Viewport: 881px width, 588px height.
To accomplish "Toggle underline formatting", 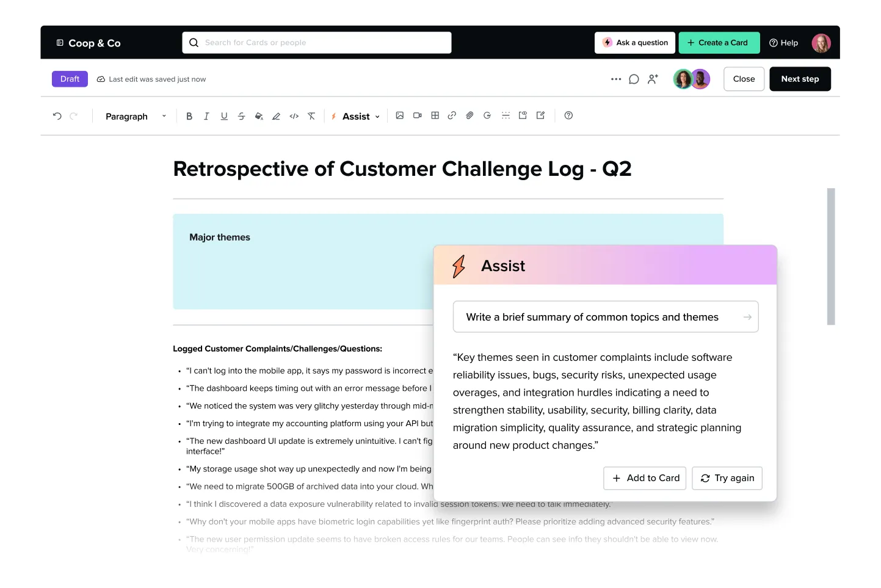I will coord(224,115).
